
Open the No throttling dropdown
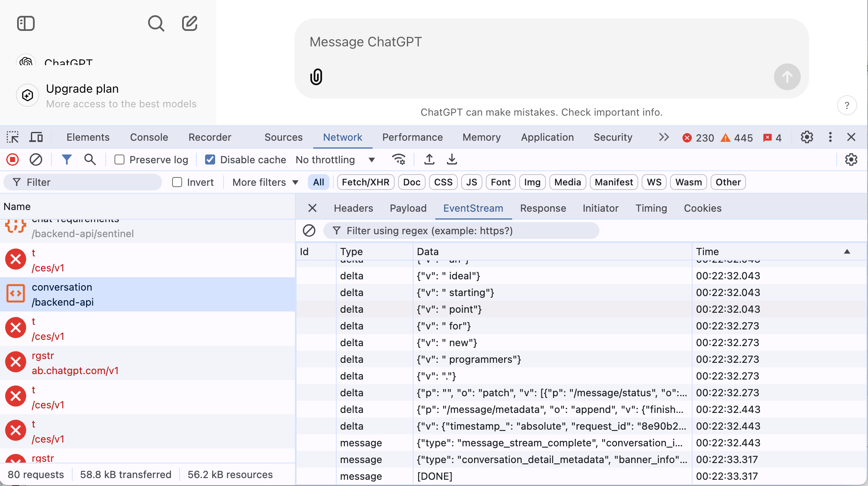[x=335, y=159]
